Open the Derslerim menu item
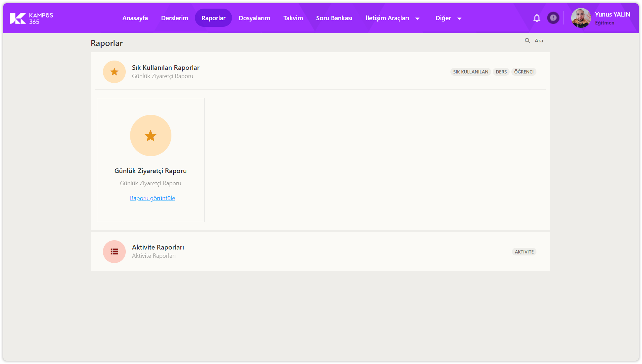This screenshot has height=364, width=642. [x=174, y=18]
